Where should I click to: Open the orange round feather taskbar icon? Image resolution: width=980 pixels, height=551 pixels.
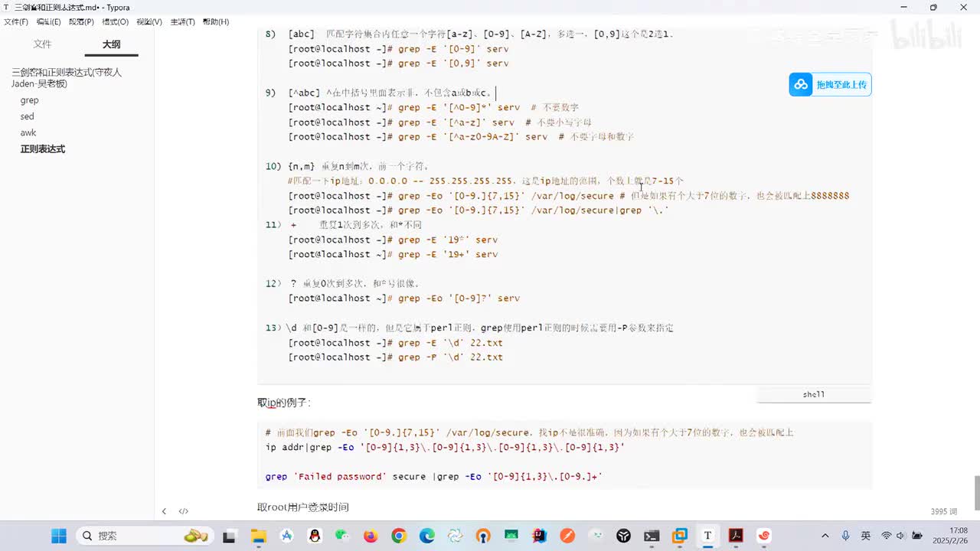567,536
